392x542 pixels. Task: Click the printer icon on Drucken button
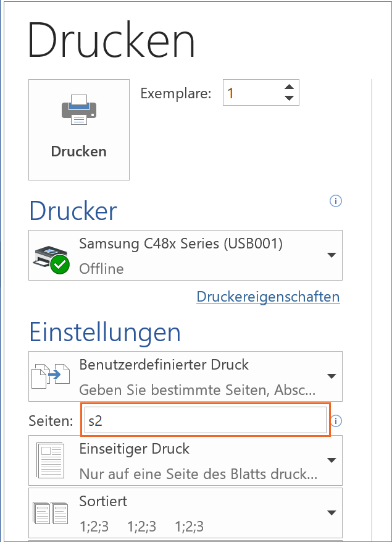78,109
